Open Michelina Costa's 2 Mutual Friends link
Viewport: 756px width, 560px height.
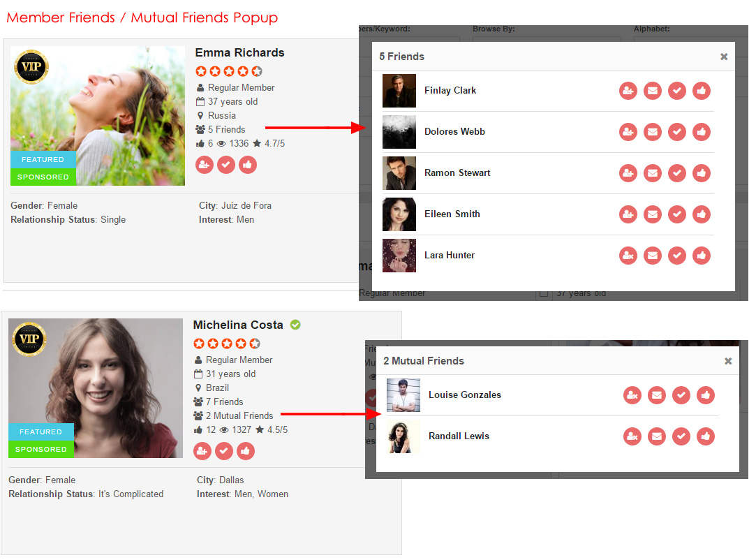239,415
